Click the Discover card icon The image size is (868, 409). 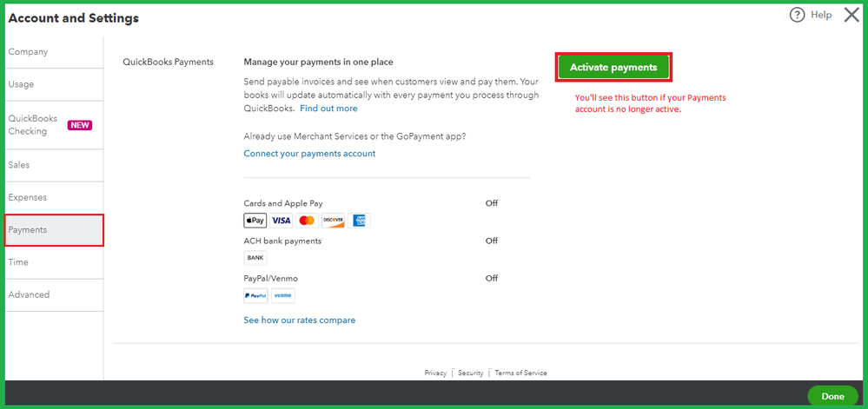333,221
